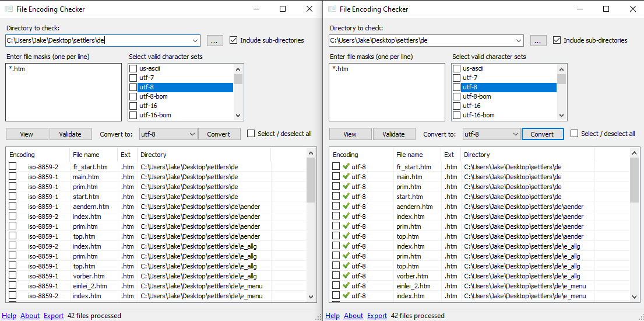
Task: Select aendern.htm file name in left window
Action: pos(91,206)
